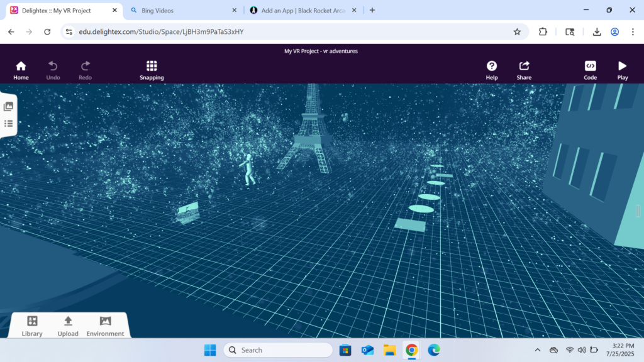The image size is (644, 362).
Task: Bookmark this page with star
Action: tap(517, 31)
